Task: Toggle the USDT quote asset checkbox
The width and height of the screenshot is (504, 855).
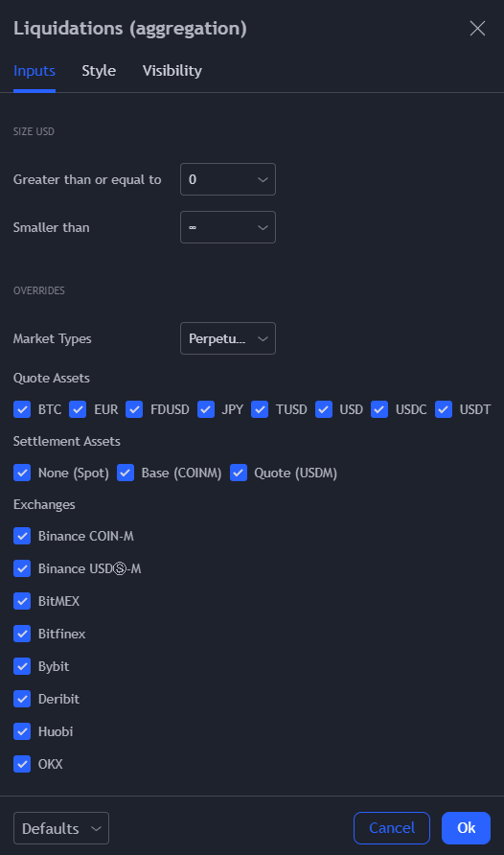Action: pos(444,409)
